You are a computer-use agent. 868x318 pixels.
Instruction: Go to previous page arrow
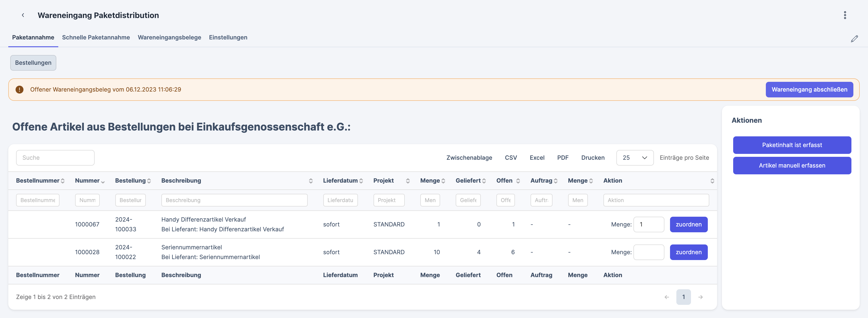pyautogui.click(x=667, y=297)
